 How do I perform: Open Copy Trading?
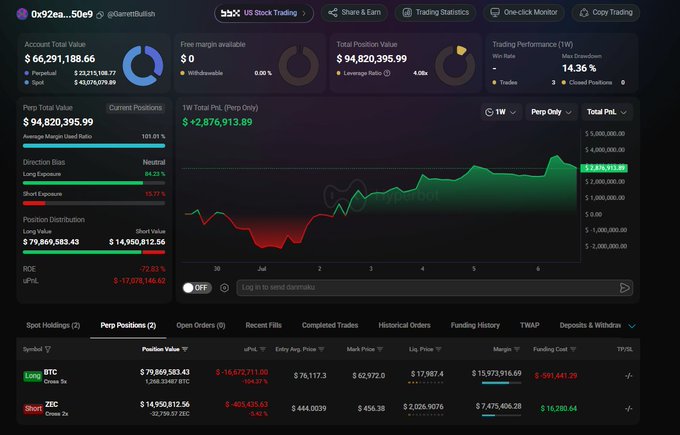pyautogui.click(x=606, y=12)
